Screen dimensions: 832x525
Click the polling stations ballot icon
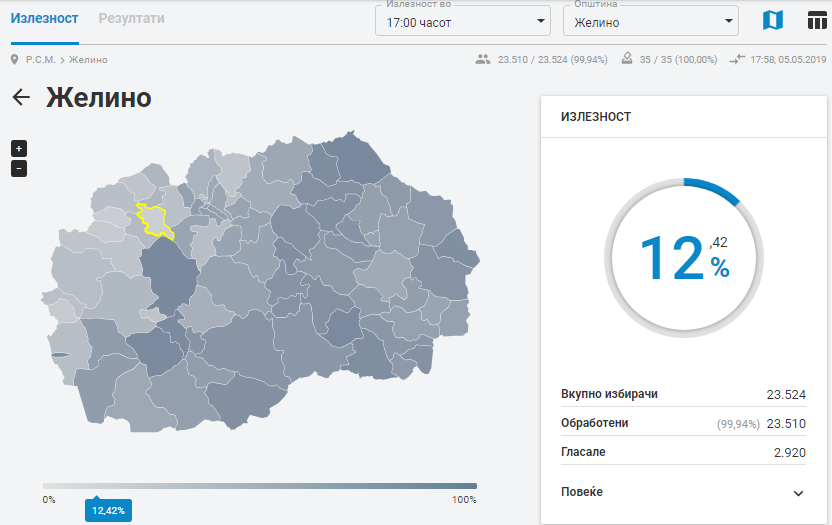click(627, 58)
